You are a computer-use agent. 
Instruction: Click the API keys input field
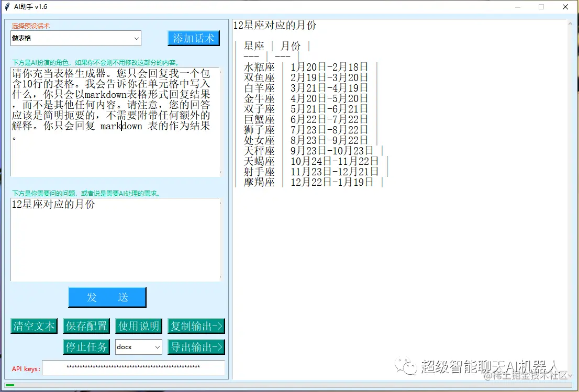pos(133,368)
